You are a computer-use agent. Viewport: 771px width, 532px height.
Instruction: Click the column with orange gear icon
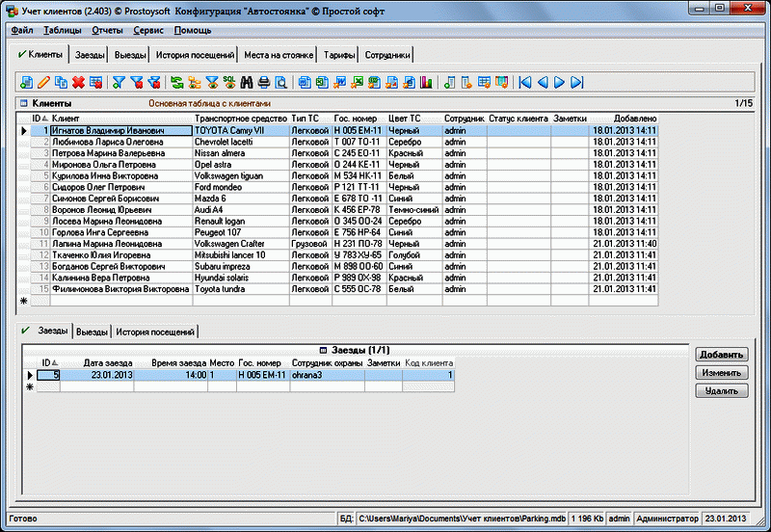(x=466, y=82)
